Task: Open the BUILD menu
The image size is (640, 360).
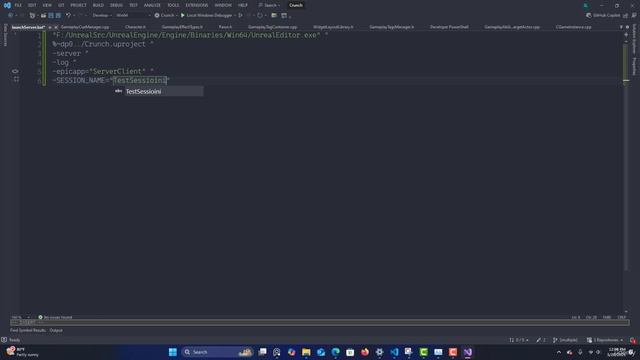Action: (x=98, y=5)
